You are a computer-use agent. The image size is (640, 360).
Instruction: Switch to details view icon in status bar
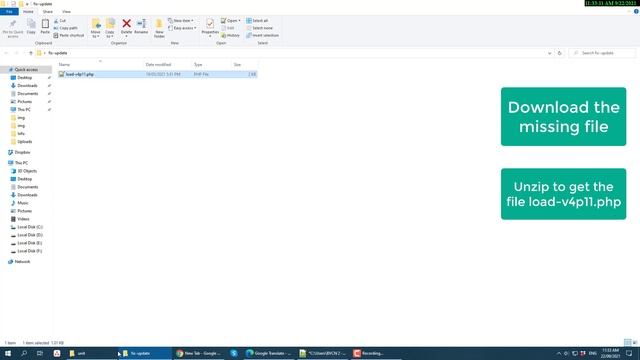tap(627, 342)
